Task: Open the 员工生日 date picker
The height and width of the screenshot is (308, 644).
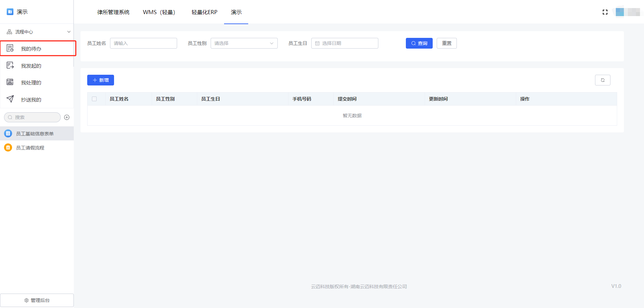Action: 344,43
